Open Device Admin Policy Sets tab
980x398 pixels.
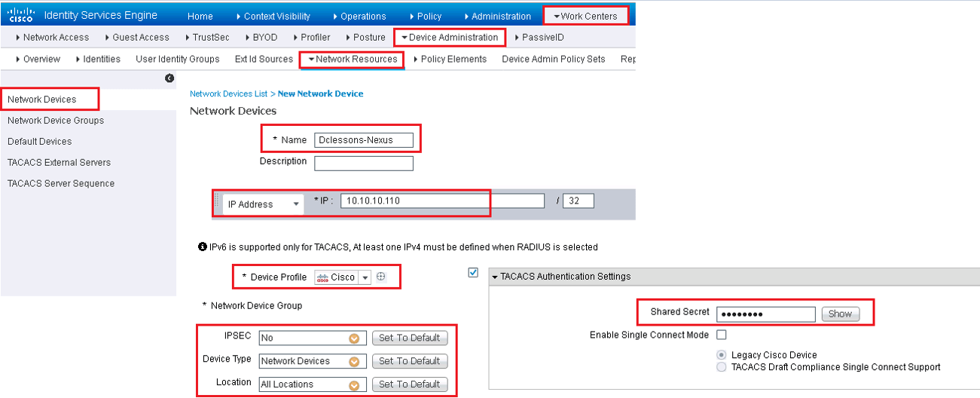click(554, 59)
